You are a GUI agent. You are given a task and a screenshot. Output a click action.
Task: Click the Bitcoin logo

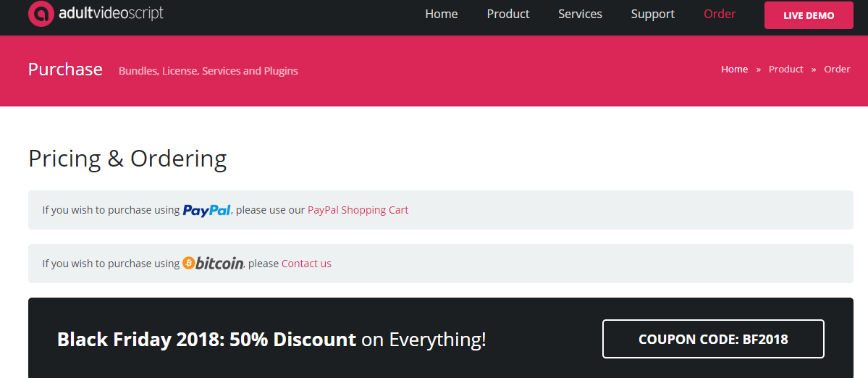(x=213, y=264)
